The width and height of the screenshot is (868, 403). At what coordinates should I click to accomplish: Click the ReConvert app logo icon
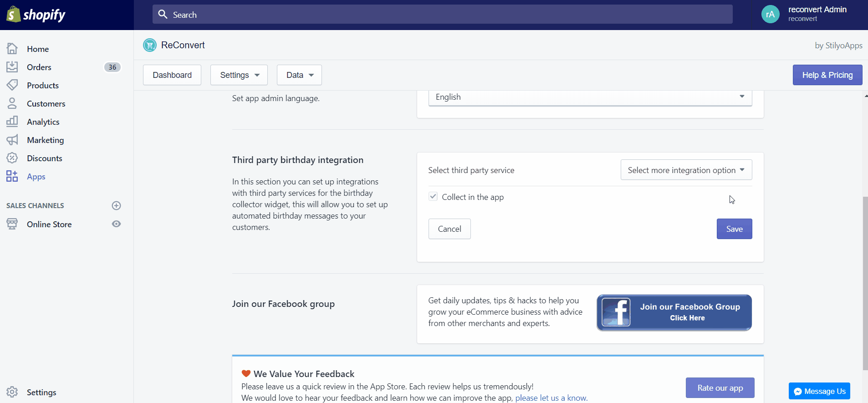(149, 45)
